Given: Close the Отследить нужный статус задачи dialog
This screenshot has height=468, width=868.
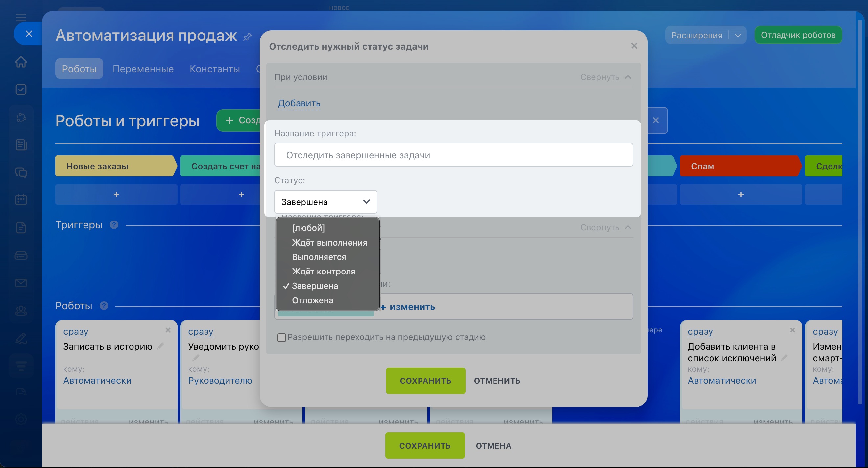Looking at the screenshot, I should (634, 46).
